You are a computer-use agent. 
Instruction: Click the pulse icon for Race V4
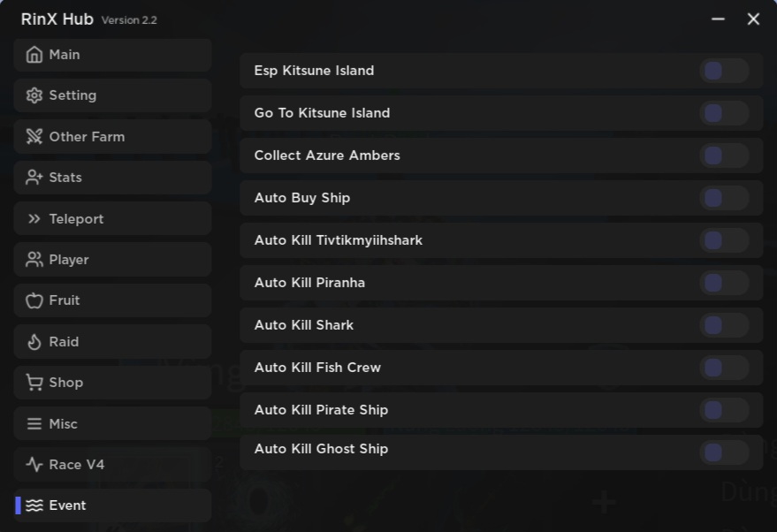[34, 465]
